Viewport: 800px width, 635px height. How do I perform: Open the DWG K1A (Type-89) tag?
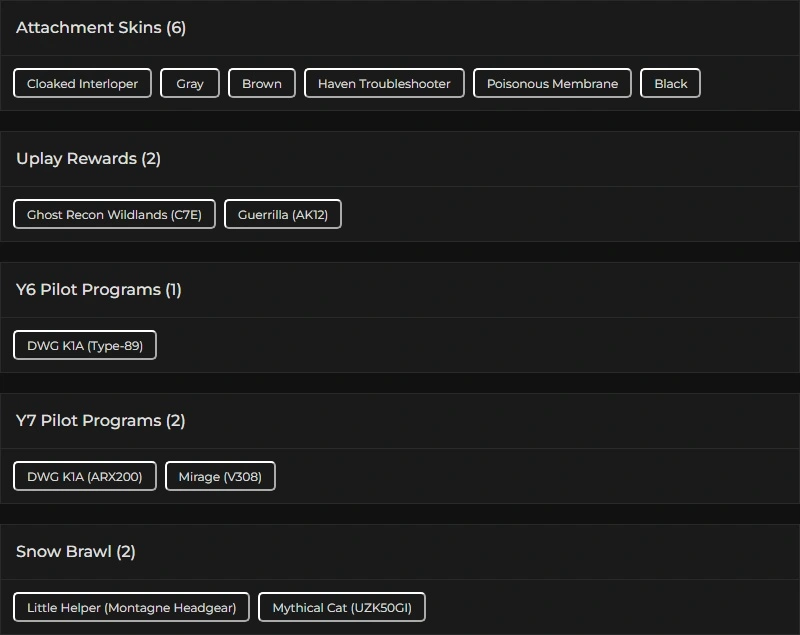(x=85, y=345)
